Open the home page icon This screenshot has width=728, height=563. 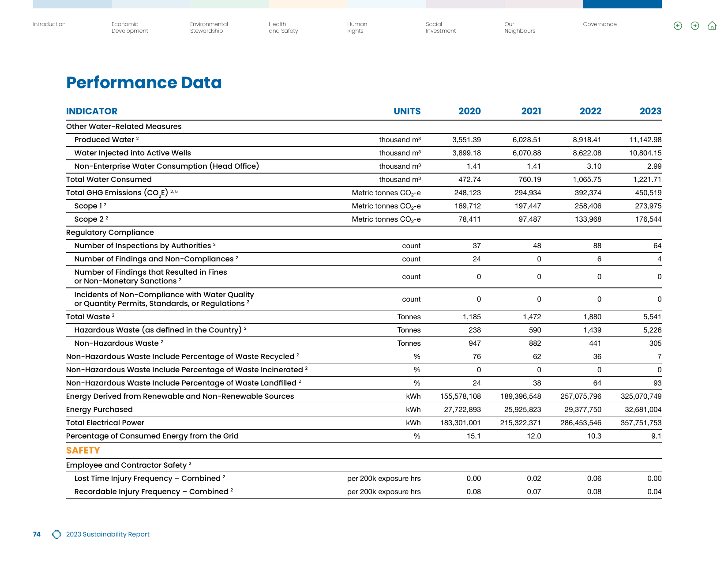[x=712, y=26]
